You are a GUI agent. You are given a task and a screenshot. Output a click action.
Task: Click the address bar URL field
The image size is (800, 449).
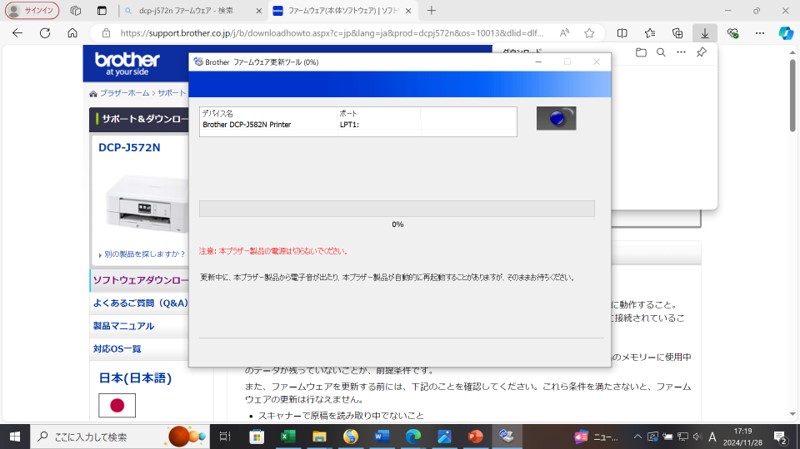pyautogui.click(x=332, y=33)
